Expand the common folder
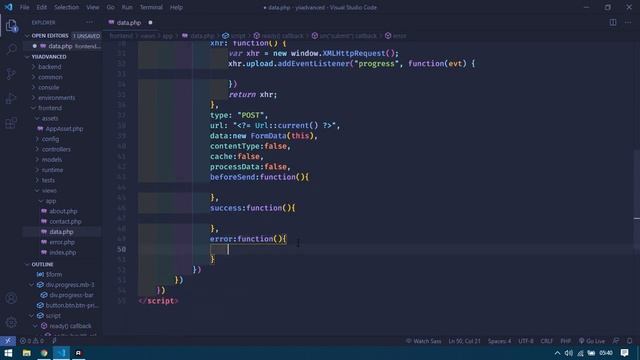 coord(50,77)
